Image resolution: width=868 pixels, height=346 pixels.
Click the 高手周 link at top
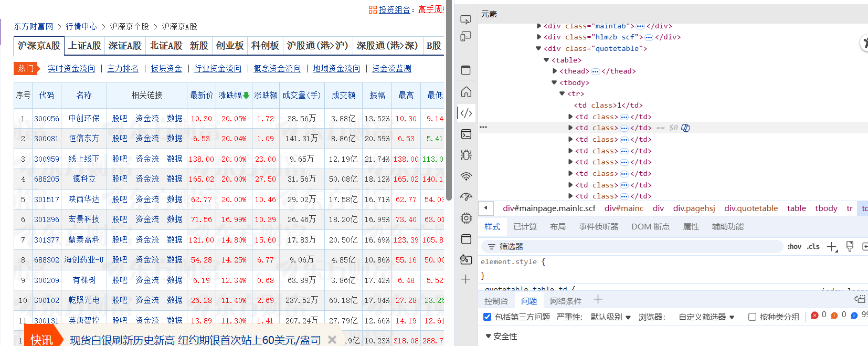pyautogui.click(x=431, y=9)
